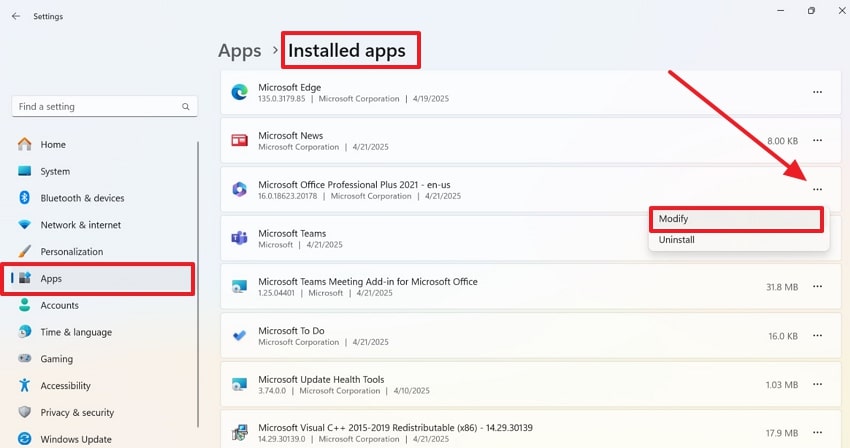Open more options for Update Health Tools
Image resolution: width=850 pixels, height=448 pixels.
817,384
